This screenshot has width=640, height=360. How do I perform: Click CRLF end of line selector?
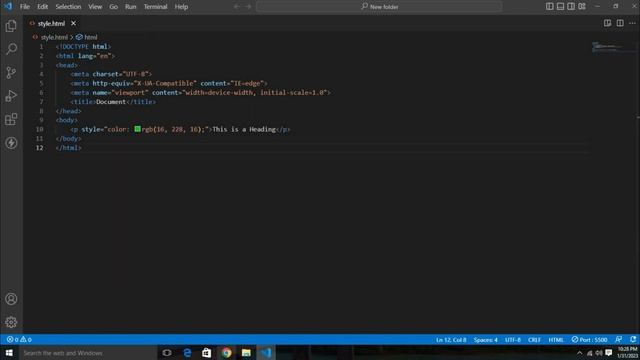(534, 340)
